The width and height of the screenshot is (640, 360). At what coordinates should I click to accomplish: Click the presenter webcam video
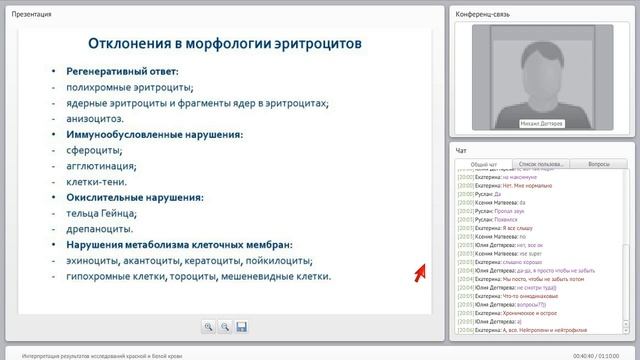(x=542, y=77)
